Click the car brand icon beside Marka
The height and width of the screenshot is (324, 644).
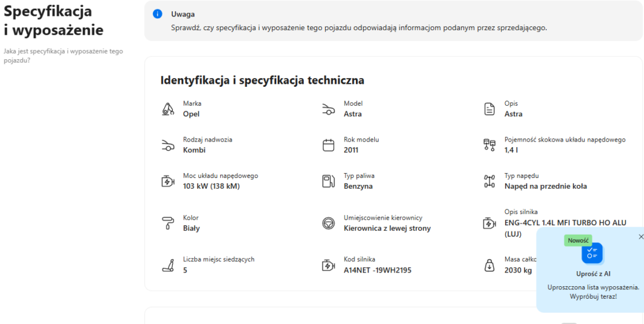pyautogui.click(x=168, y=109)
